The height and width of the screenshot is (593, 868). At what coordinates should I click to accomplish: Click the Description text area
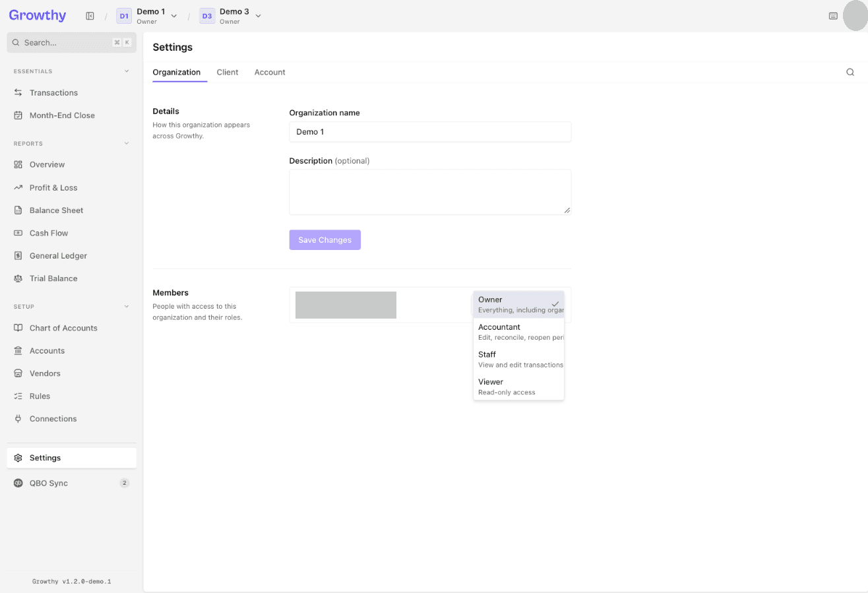coord(430,192)
